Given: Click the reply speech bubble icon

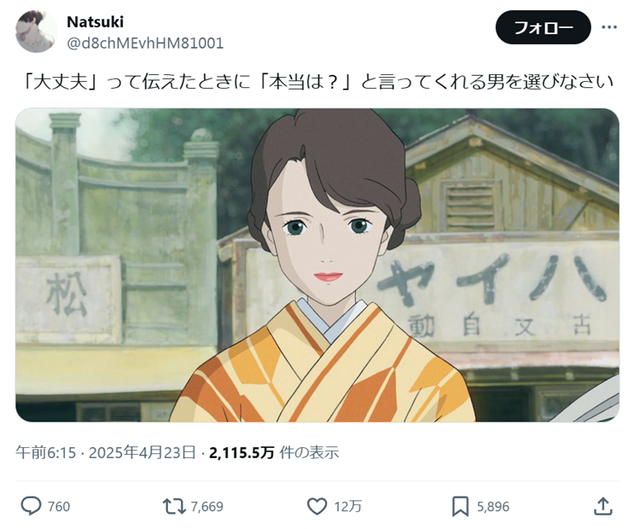Looking at the screenshot, I should point(31,506).
